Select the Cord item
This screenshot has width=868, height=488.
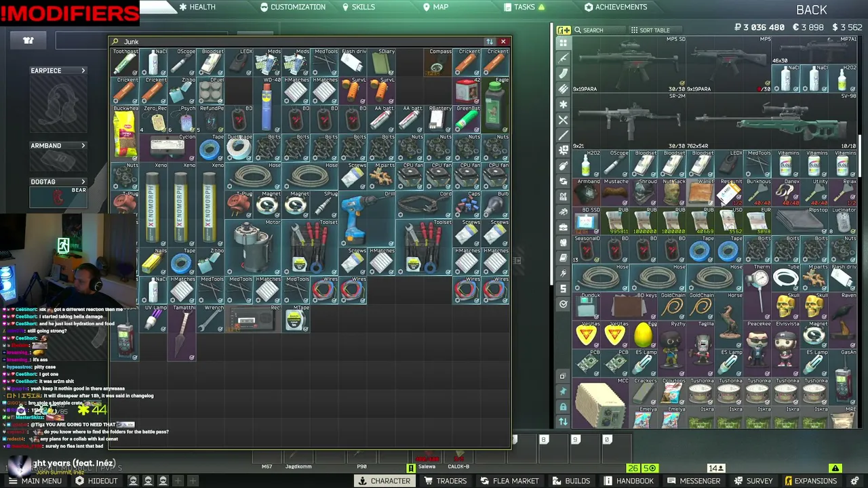(x=424, y=205)
